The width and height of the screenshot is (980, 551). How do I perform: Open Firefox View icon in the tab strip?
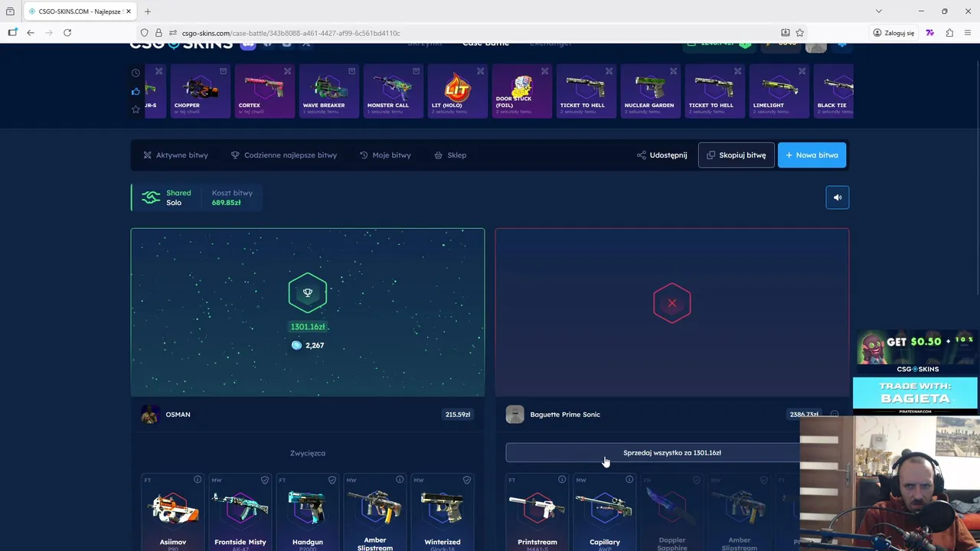10,11
